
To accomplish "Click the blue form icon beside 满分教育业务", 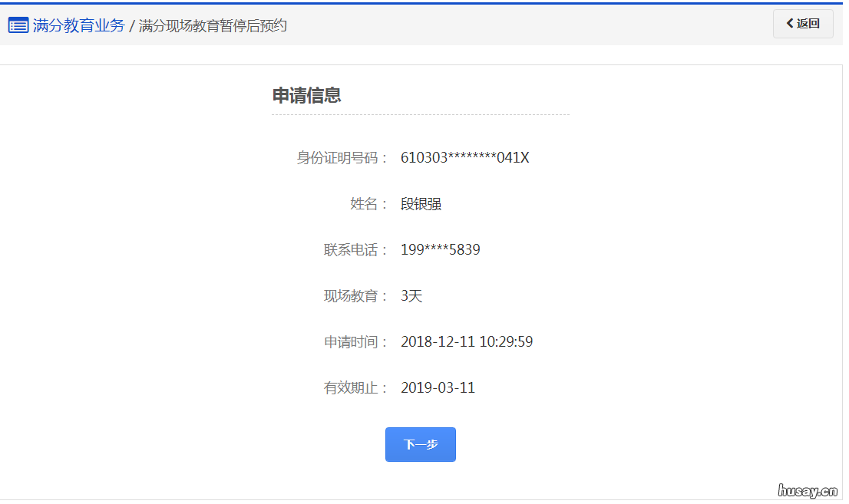I will click(x=18, y=24).
